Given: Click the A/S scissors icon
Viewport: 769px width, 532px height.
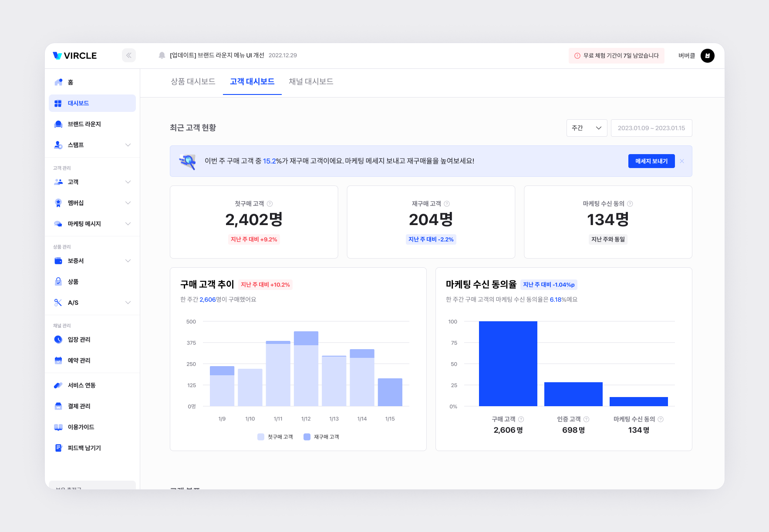Looking at the screenshot, I should coord(58,303).
